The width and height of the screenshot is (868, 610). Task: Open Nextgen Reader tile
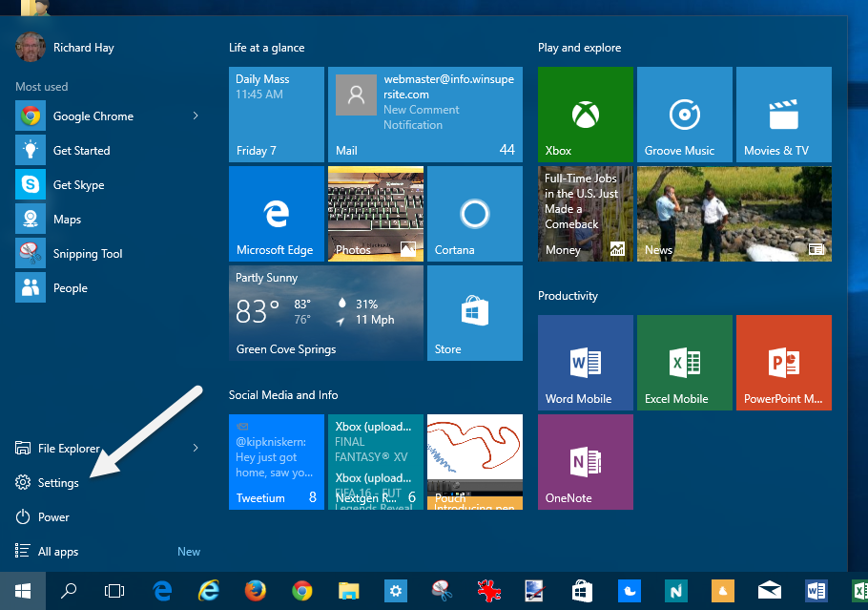375,462
